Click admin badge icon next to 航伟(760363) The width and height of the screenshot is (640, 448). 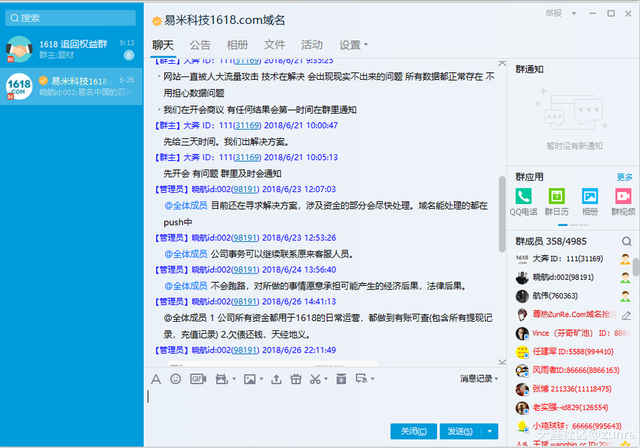pyautogui.click(x=625, y=296)
